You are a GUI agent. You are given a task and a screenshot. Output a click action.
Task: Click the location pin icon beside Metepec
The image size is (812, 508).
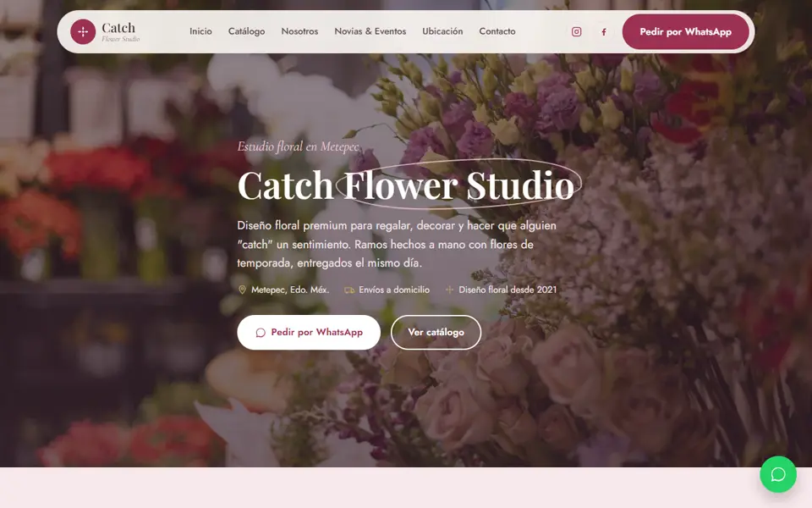(x=242, y=290)
